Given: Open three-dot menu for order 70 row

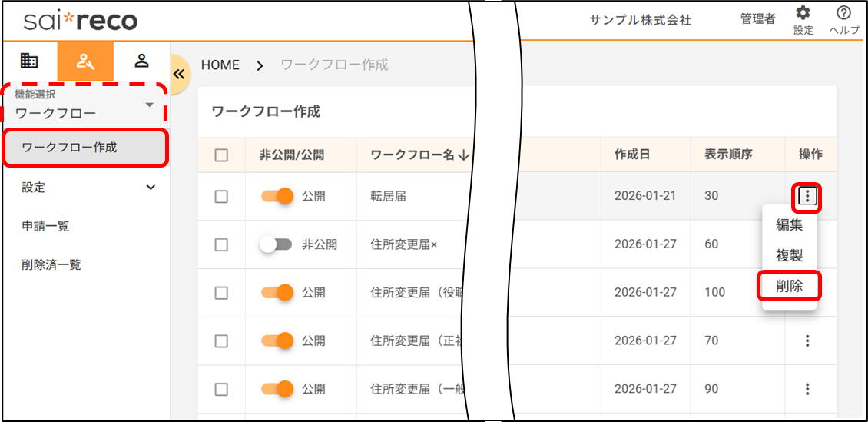Looking at the screenshot, I should (807, 341).
